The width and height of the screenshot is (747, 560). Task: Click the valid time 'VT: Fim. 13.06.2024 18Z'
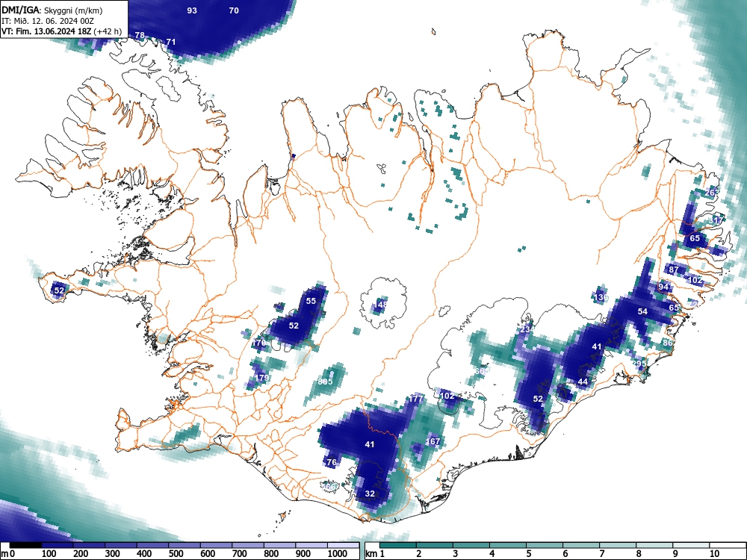click(46, 31)
